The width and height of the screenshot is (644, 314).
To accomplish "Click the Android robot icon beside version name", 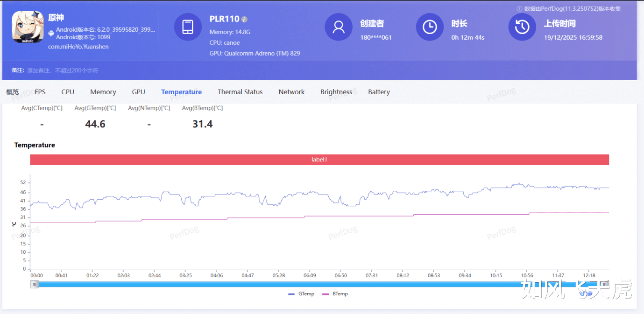I will tap(51, 33).
